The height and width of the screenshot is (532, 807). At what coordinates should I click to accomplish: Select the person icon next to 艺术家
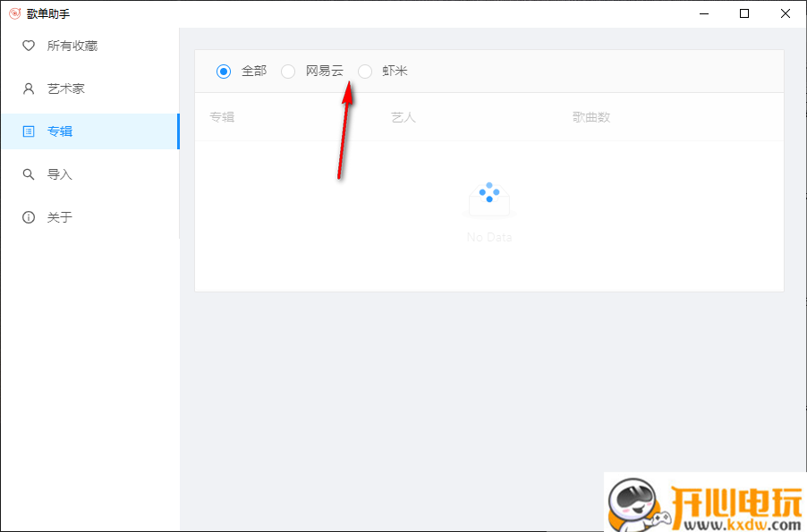point(28,89)
